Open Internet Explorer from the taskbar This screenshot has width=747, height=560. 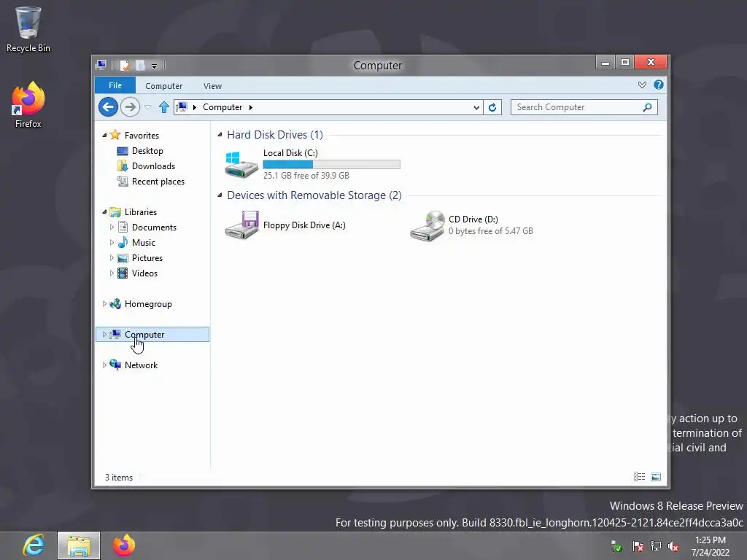tap(34, 545)
